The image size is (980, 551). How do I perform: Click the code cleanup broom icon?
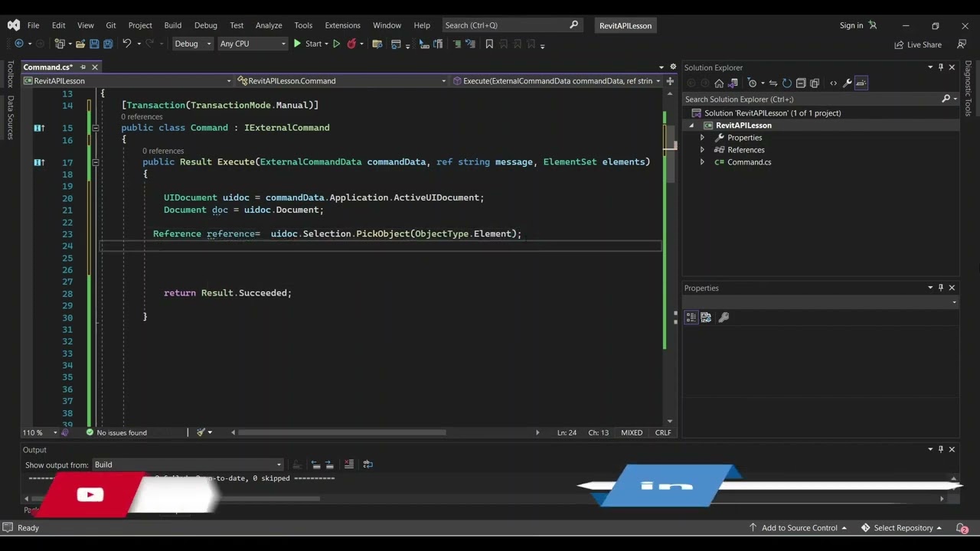[x=201, y=432]
